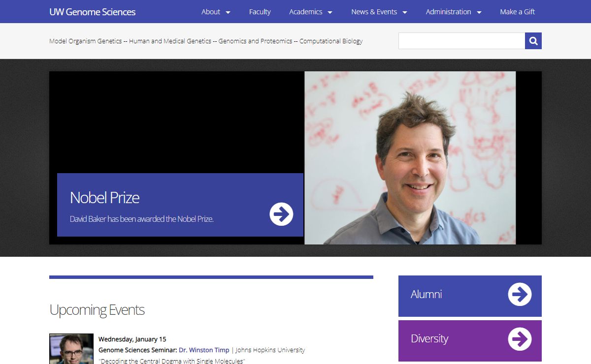This screenshot has width=591, height=364.
Task: Go to UW Genome Sciences home
Action: pyautogui.click(x=93, y=12)
